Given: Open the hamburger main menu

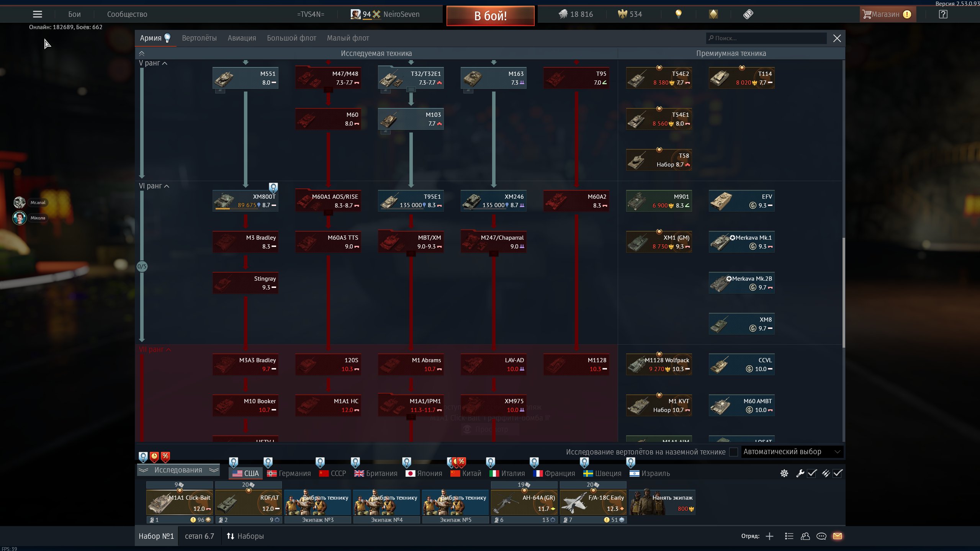Looking at the screenshot, I should (x=37, y=14).
